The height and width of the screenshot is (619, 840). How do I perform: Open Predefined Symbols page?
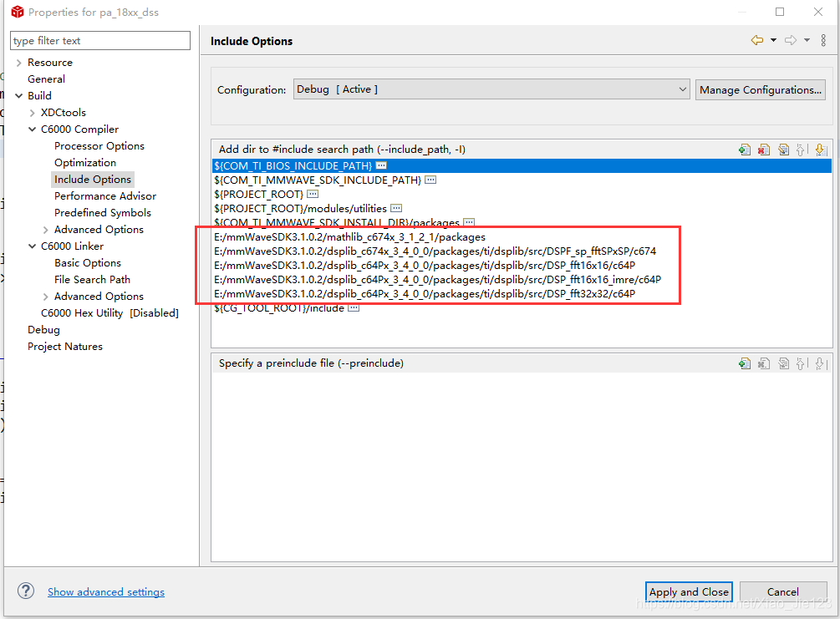coord(102,212)
